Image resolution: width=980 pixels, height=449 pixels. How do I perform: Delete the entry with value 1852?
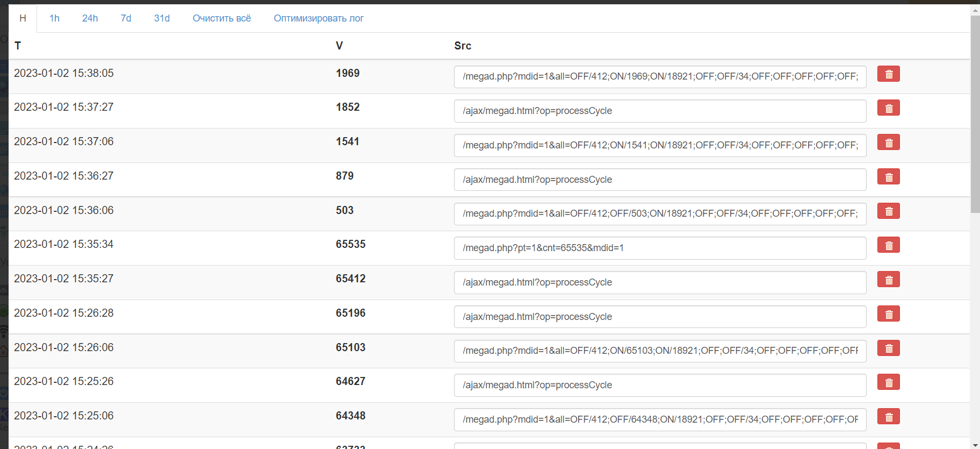coord(888,109)
